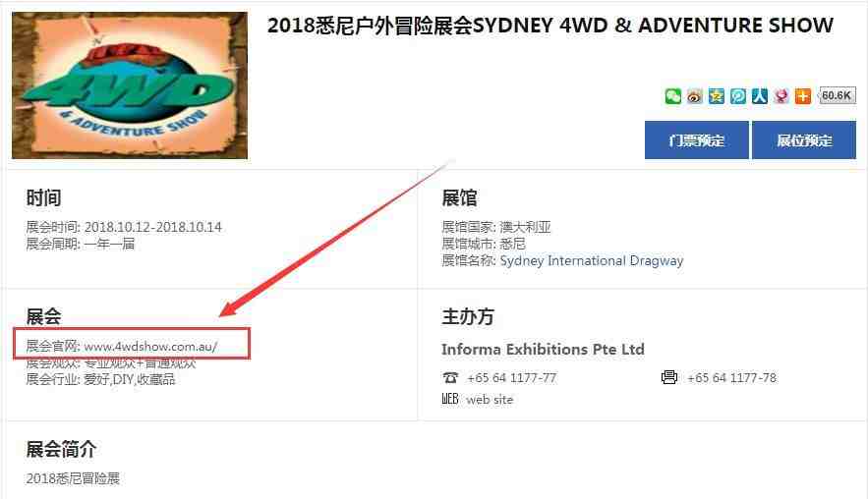Click the 60.6K share count badge
868x499 pixels.
[837, 95]
